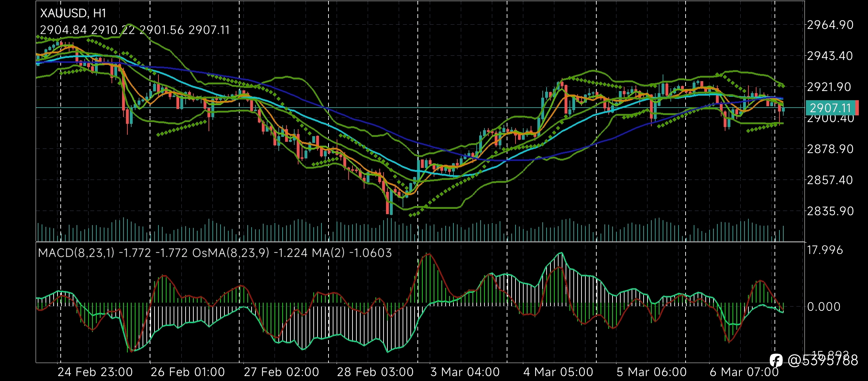Select the 26 Feb 01:00 time marker
Image resolution: width=868 pixels, height=381 pixels.
coord(188,372)
